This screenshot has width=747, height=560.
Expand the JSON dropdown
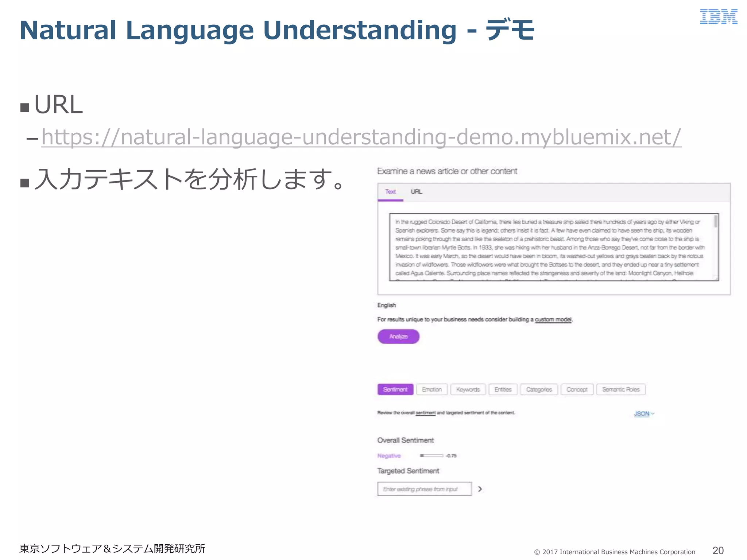(x=644, y=414)
